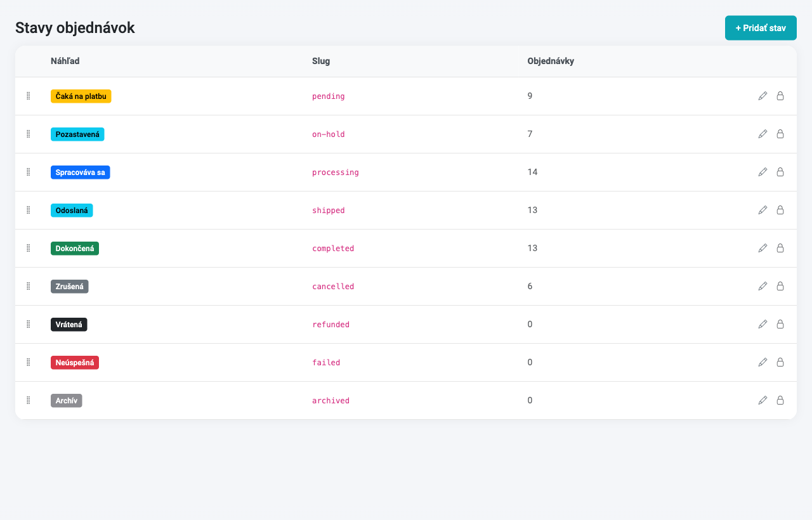812x520 pixels.
Task: Click the 'Objednávky' column header
Action: coord(551,61)
